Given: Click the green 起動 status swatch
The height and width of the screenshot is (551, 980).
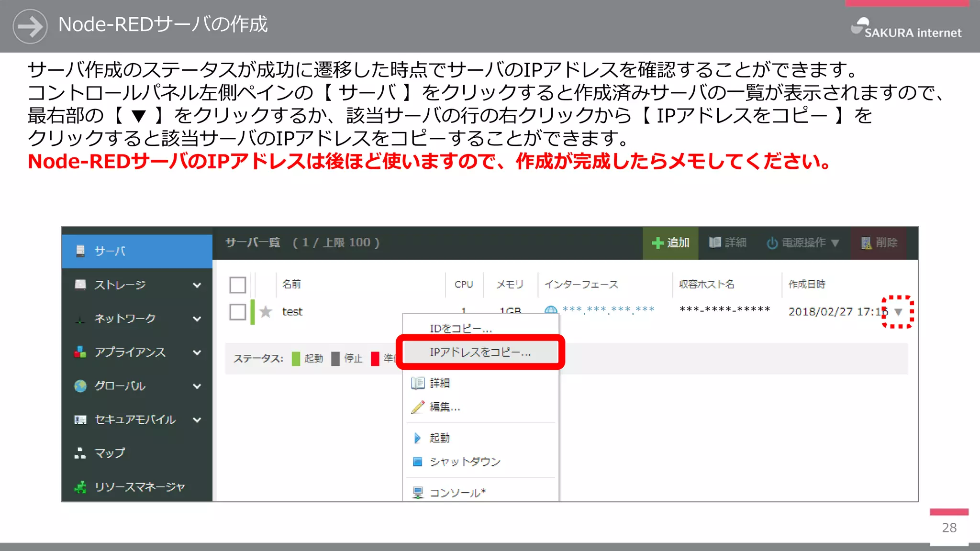Looking at the screenshot, I should [296, 358].
